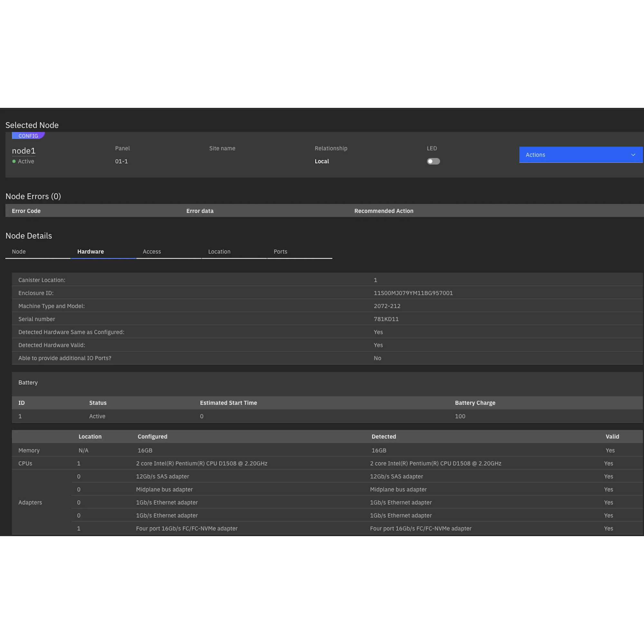Switch to the Node tab
This screenshot has height=644, width=644.
pos(19,252)
